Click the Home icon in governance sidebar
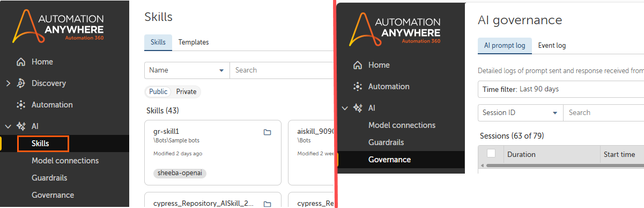 (x=358, y=65)
